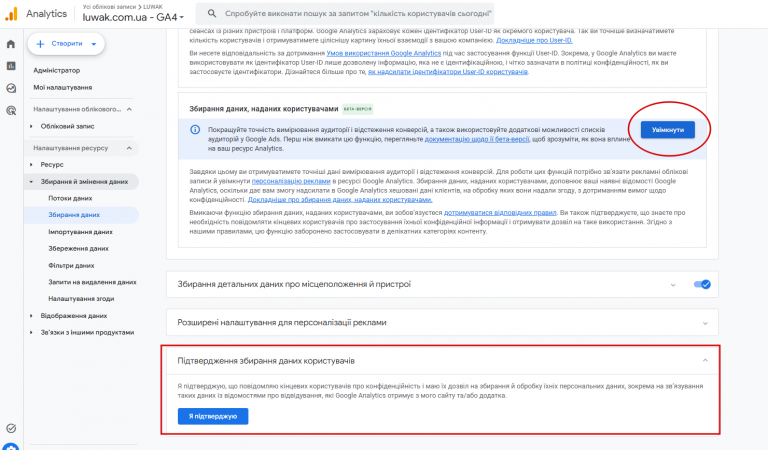Expand the Відображення даних tree item

click(x=31, y=316)
